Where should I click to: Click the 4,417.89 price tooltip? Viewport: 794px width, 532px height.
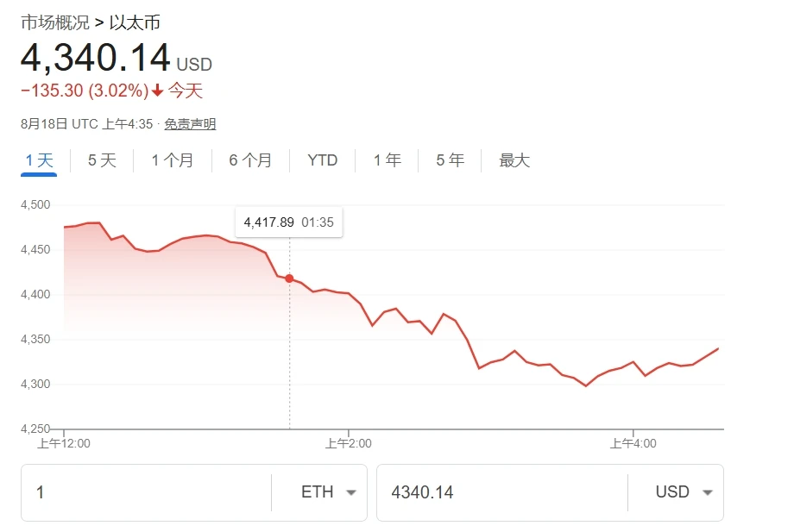coord(288,222)
